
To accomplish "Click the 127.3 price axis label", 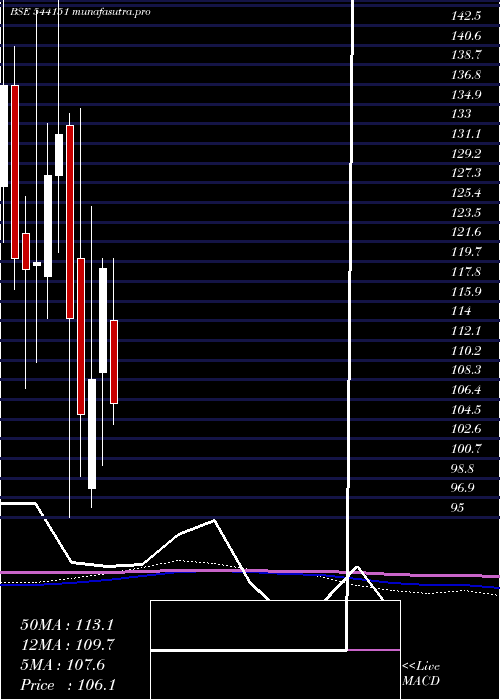I will (x=466, y=173).
